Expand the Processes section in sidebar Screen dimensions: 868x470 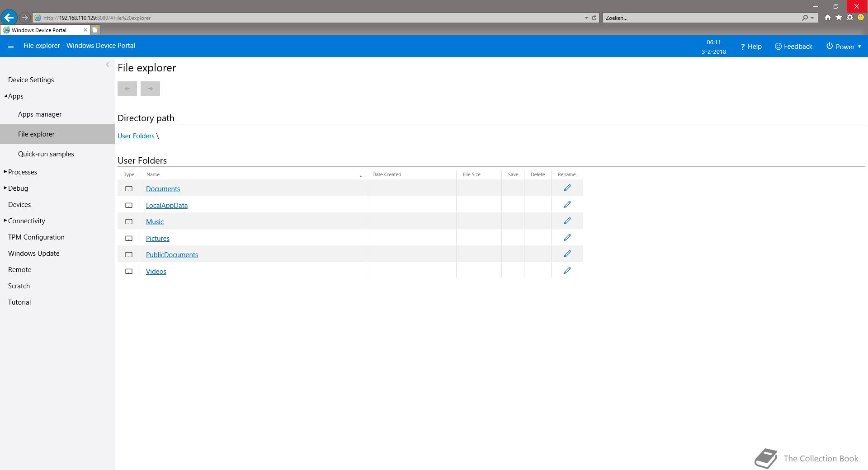(5, 172)
